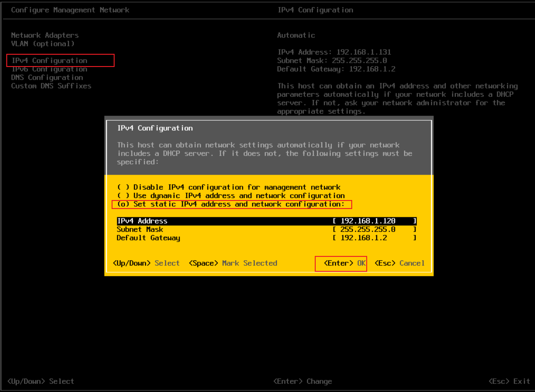Click bottom <Enter> Change hint
Screen dimensions: 535x392
coord(303,381)
